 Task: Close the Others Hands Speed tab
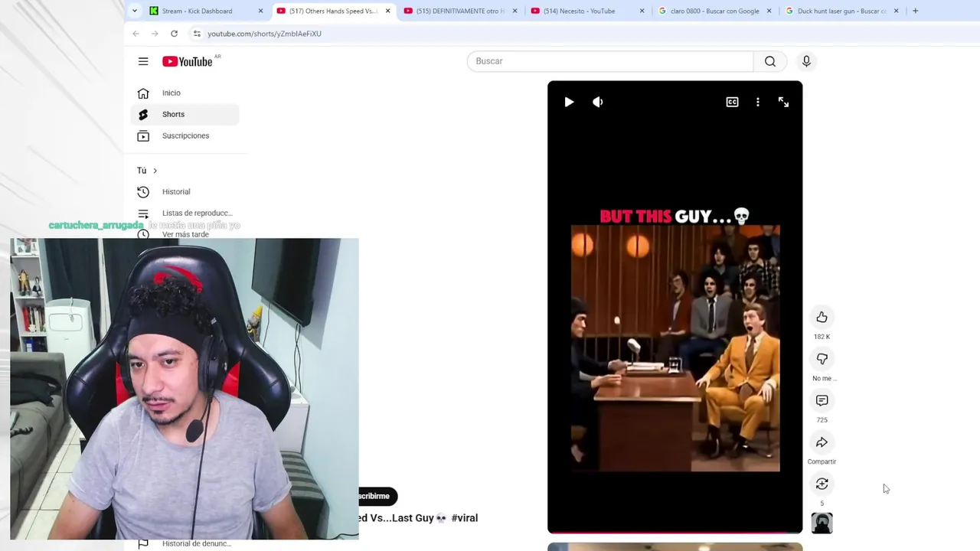pos(387,11)
